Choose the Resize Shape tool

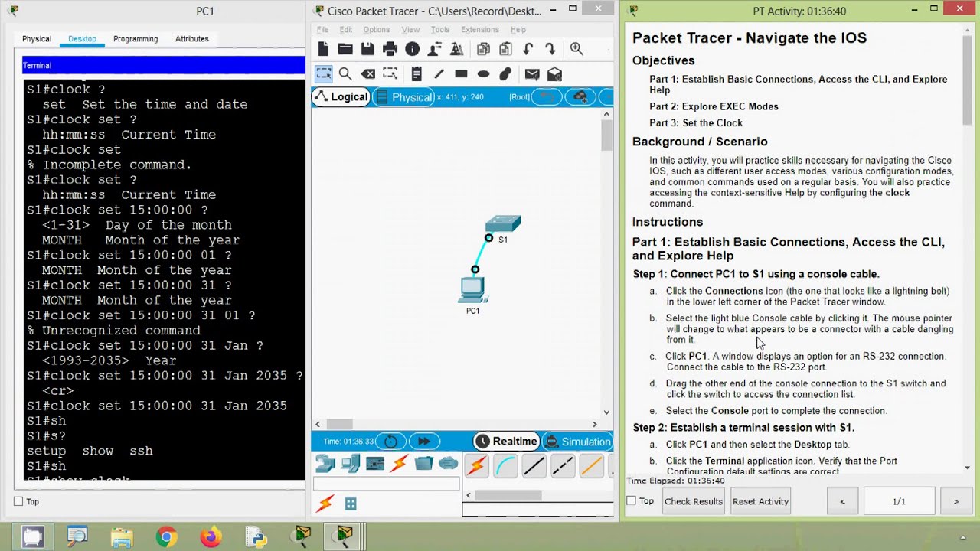(390, 73)
